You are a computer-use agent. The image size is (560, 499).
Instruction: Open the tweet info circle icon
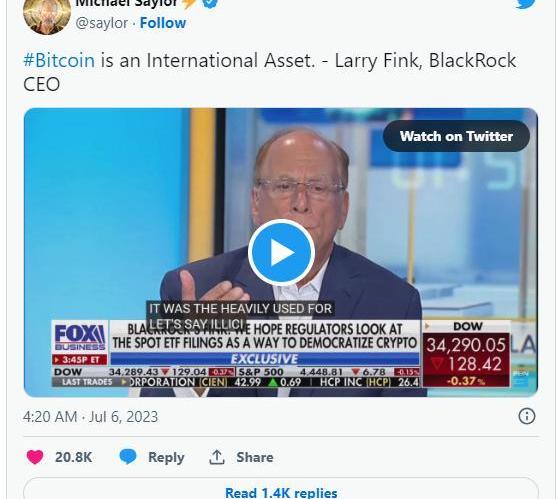pos(527,416)
